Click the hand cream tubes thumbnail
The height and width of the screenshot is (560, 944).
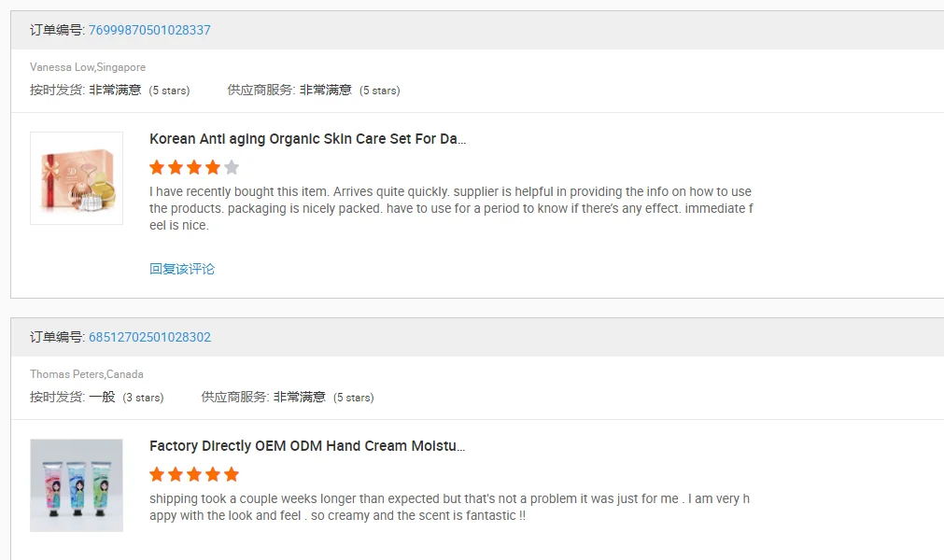coord(77,485)
